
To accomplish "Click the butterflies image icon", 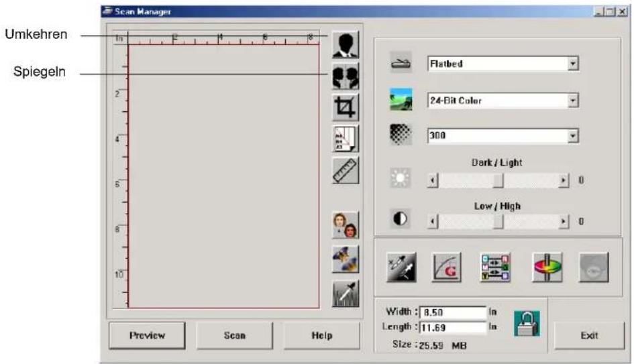I will pyautogui.click(x=346, y=259).
